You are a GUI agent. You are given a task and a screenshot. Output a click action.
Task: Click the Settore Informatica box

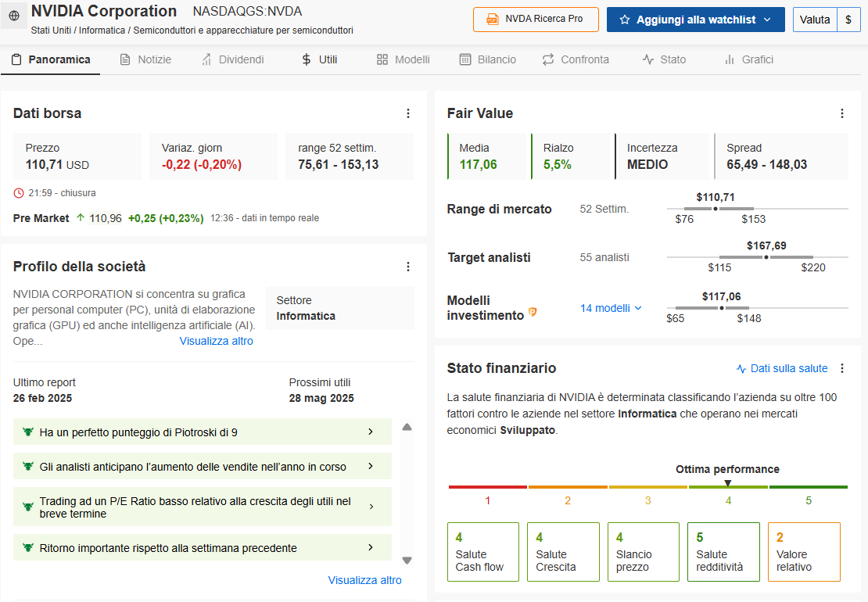[340, 308]
